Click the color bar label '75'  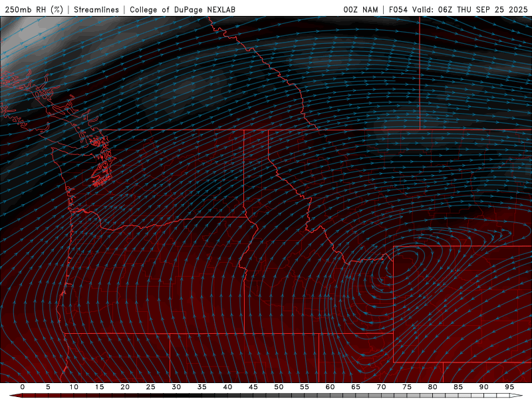(407, 387)
